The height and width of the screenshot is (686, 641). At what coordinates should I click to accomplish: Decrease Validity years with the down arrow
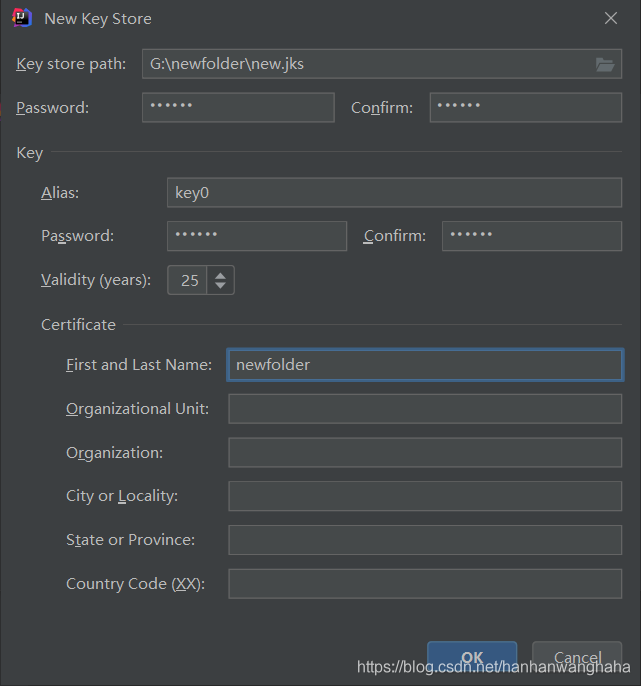(x=221, y=287)
